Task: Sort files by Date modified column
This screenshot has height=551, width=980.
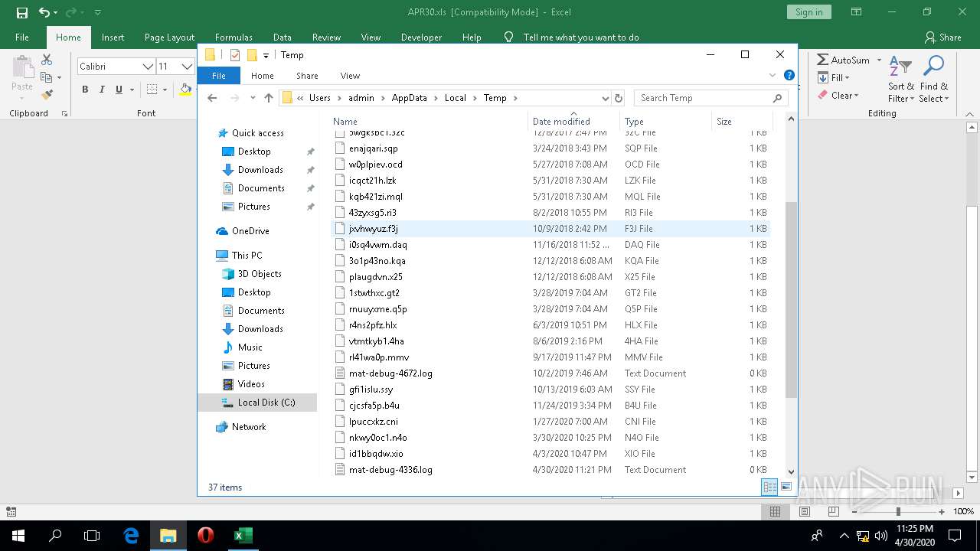Action: 573,121
